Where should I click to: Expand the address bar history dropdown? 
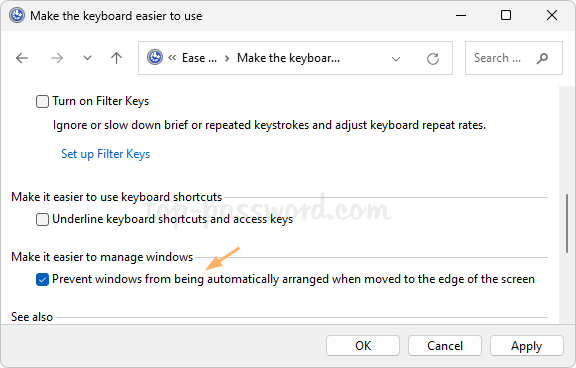click(x=396, y=59)
